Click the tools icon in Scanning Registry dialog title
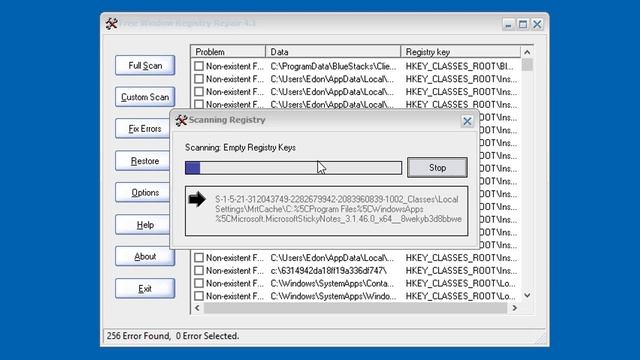 coord(181,120)
